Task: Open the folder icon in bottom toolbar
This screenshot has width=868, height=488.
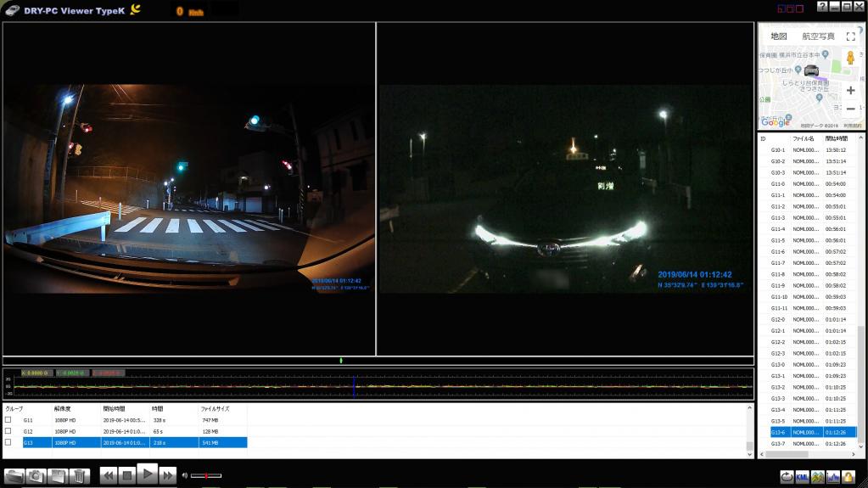Action: (x=14, y=476)
